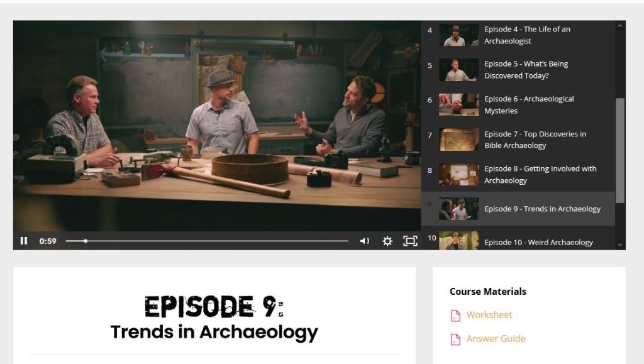The width and height of the screenshot is (644, 364).
Task: Open the Worksheet PDF icon
Action: (455, 316)
